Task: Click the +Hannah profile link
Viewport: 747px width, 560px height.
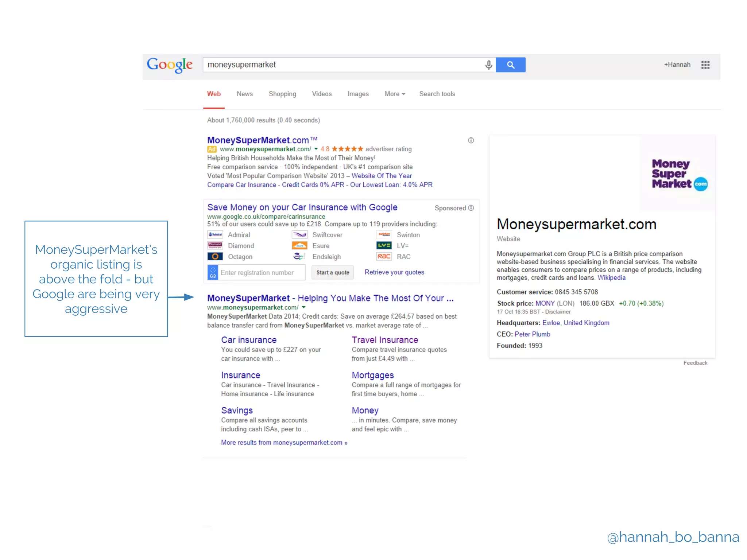Action: [x=677, y=65]
